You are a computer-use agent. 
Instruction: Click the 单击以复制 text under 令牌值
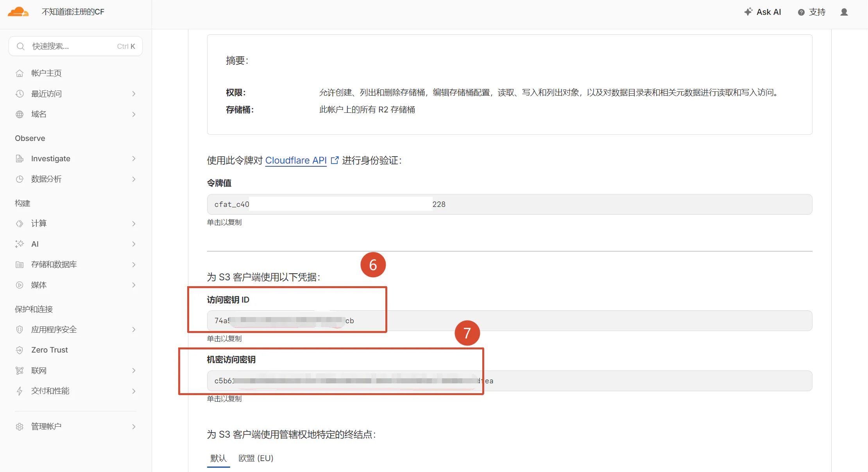click(224, 222)
